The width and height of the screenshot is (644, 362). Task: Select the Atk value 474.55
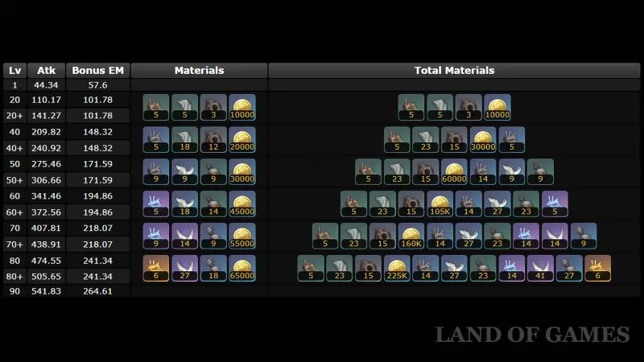[x=46, y=261]
